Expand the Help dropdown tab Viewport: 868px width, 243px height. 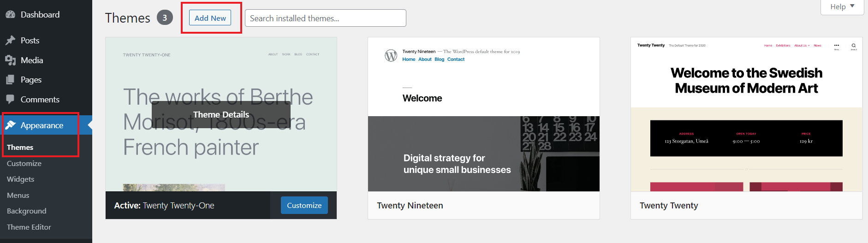842,6
